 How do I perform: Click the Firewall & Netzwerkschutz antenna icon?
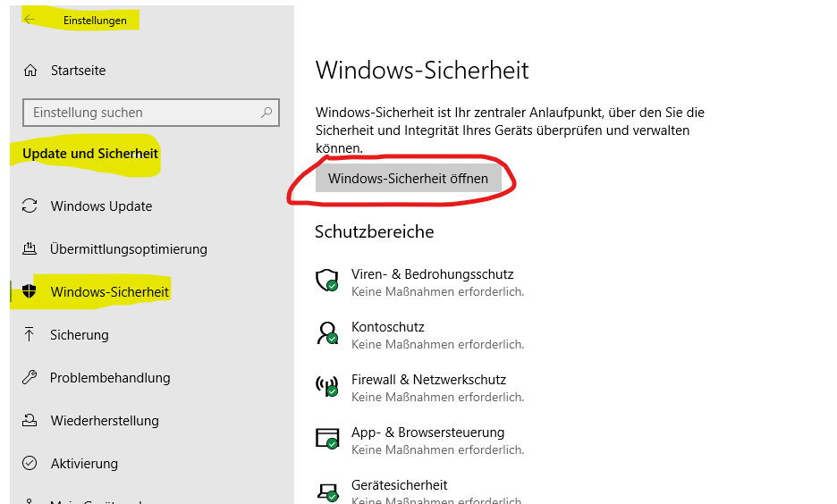pyautogui.click(x=326, y=386)
